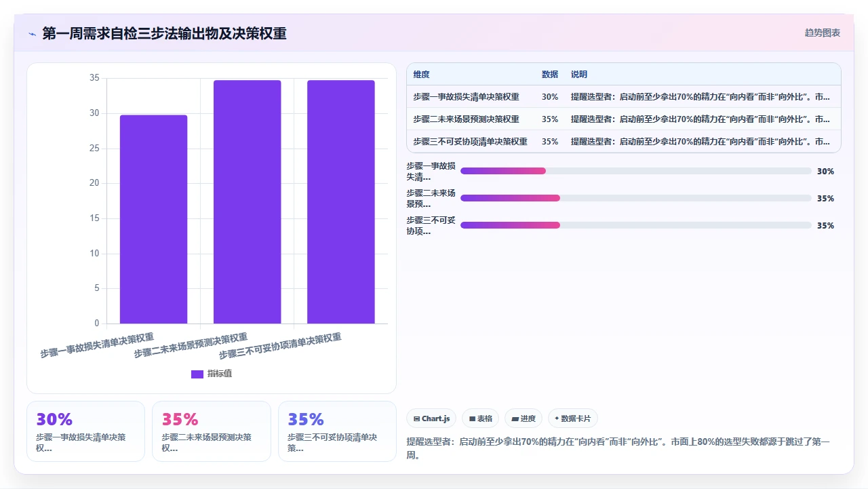Click the page title 第一周需求自检三步法输出物及决策权重

tap(164, 33)
